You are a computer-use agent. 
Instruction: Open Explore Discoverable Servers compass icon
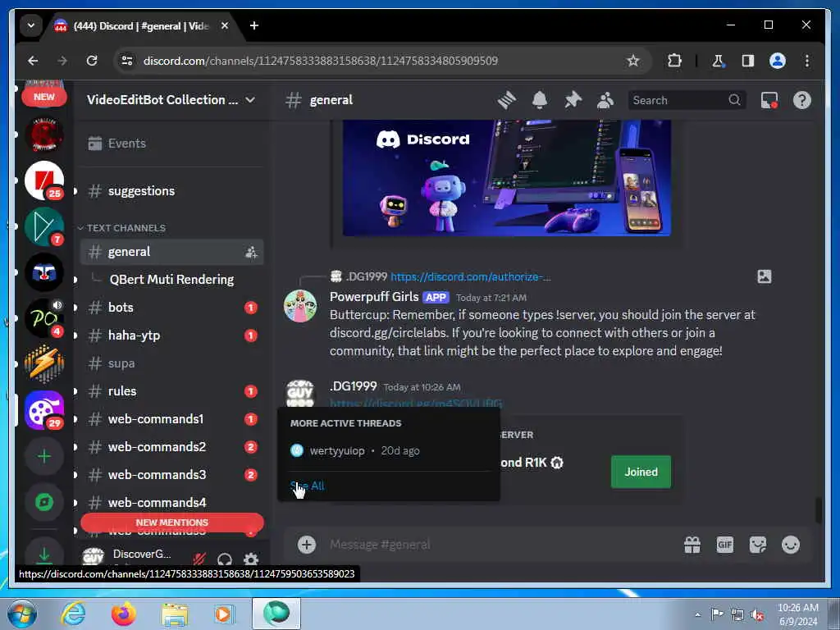click(44, 502)
